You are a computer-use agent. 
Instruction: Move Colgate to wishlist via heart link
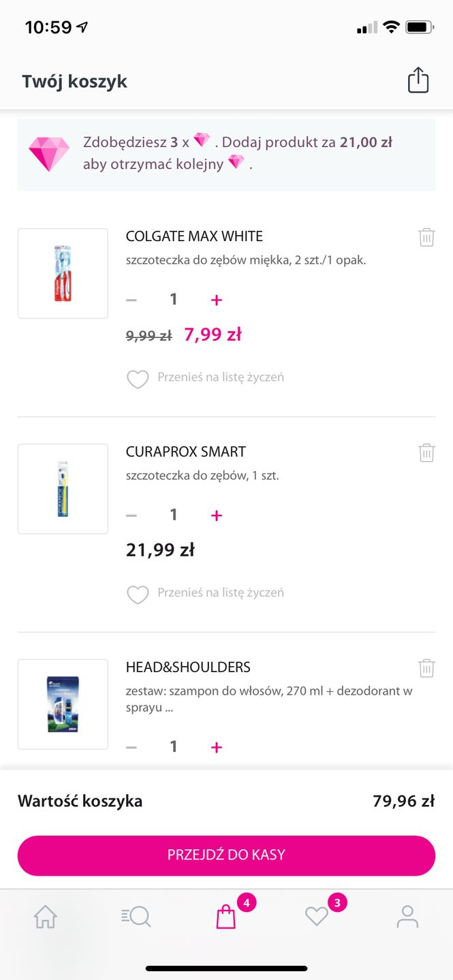(206, 378)
